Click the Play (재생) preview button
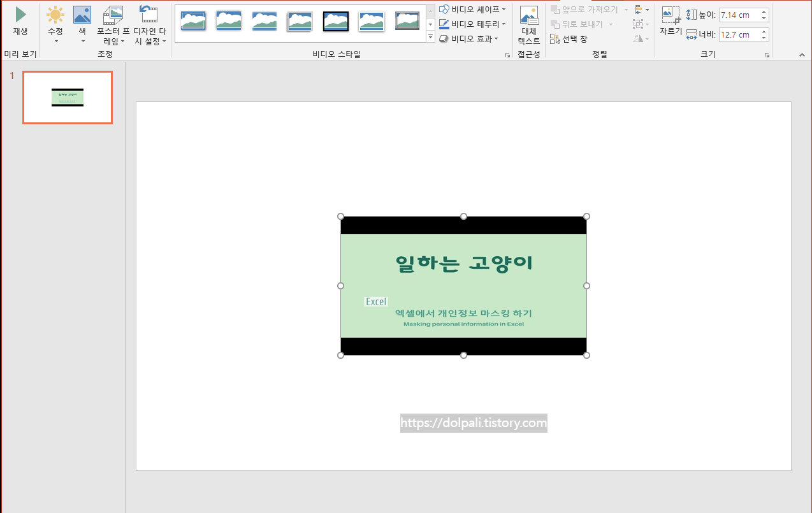 pos(20,20)
